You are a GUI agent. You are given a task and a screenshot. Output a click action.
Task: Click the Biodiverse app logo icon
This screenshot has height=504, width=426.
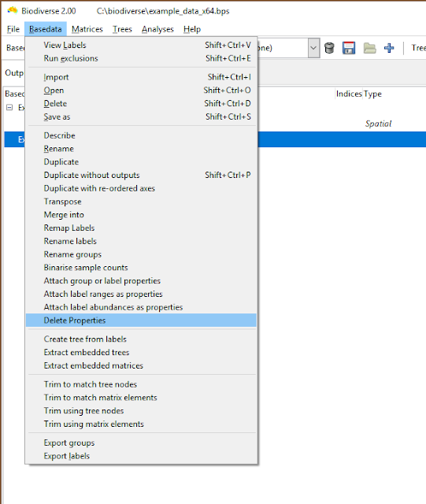13,11
